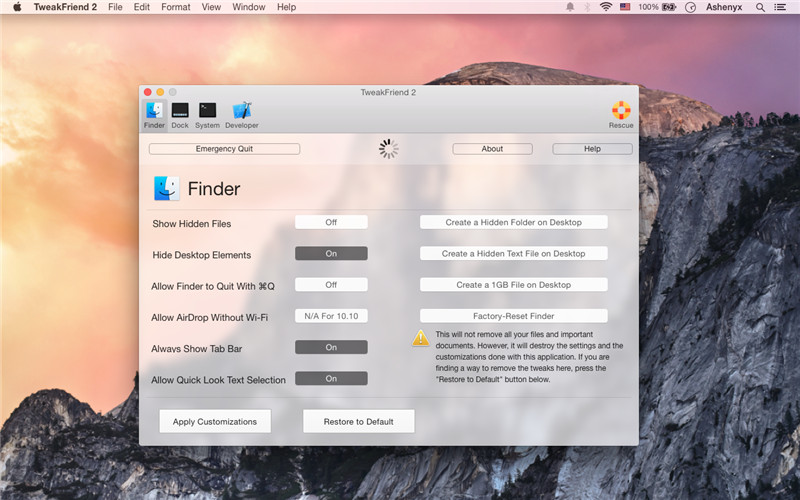Click Factory-Reset Finder button
The image size is (800, 500).
(x=513, y=316)
